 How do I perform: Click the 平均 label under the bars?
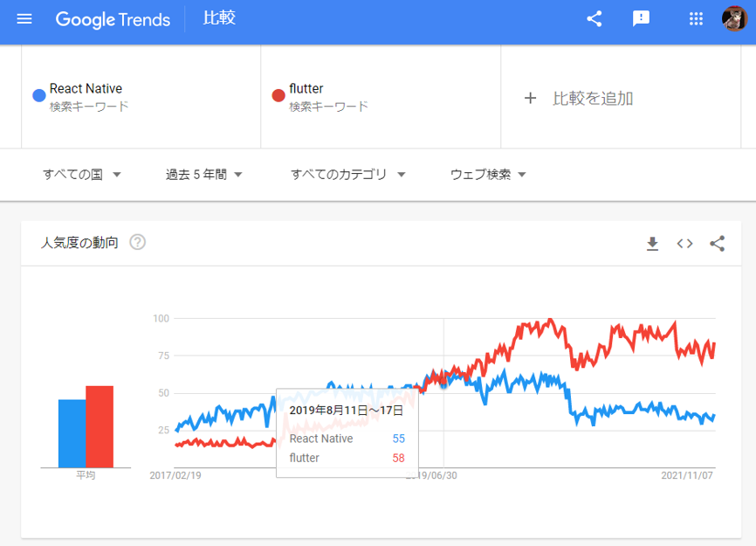click(86, 475)
